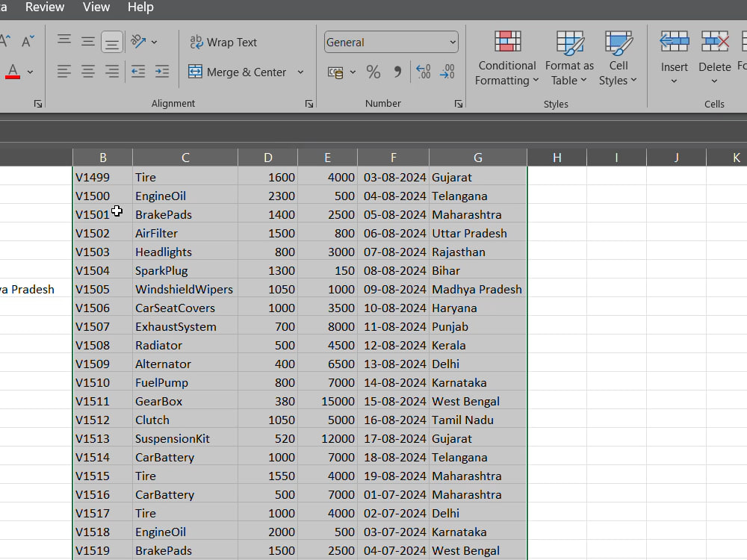Apply red Font Color

point(13,72)
